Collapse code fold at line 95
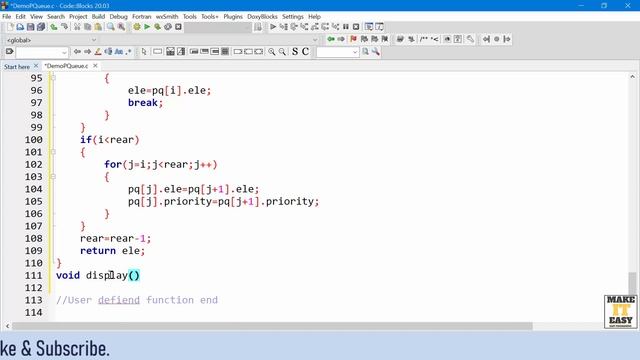The width and height of the screenshot is (640, 360). [53, 78]
